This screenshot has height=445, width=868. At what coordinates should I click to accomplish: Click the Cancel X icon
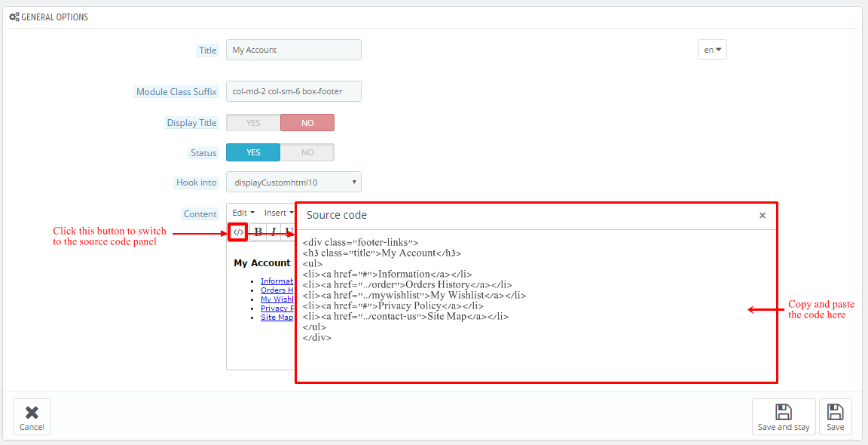click(x=32, y=412)
